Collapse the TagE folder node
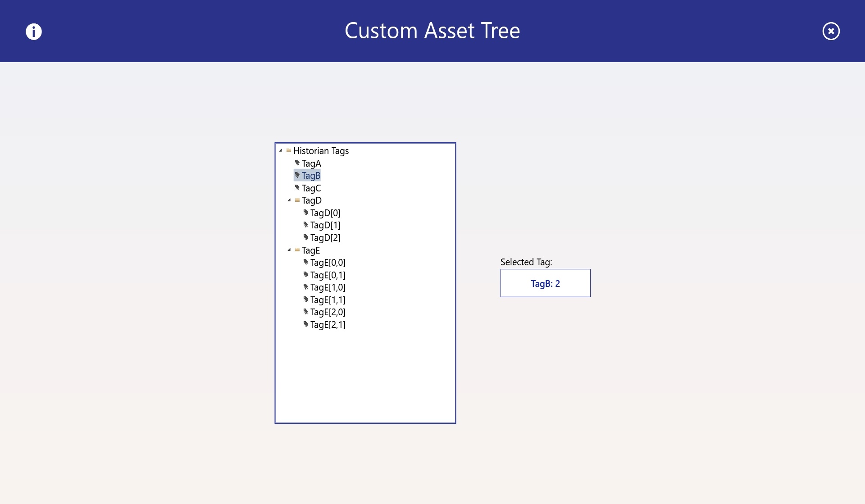865x504 pixels. [x=289, y=250]
